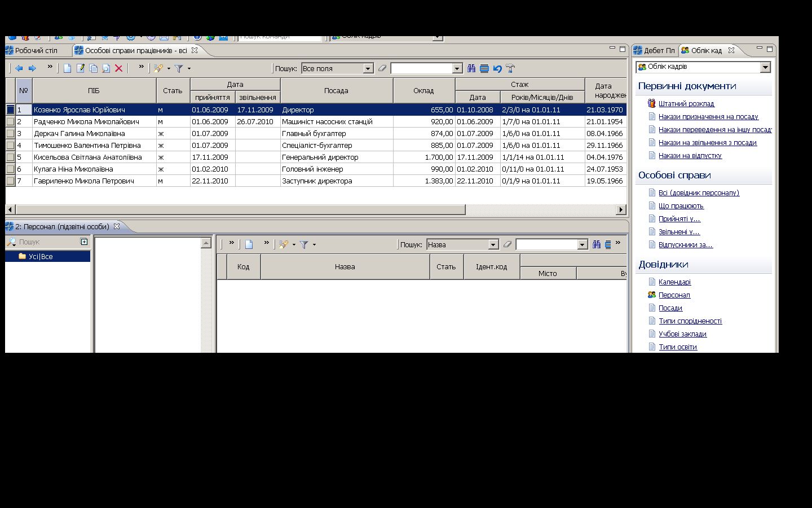Open the Назва search field dropdown
Screen dimensions: 812x508
pyautogui.click(x=493, y=244)
